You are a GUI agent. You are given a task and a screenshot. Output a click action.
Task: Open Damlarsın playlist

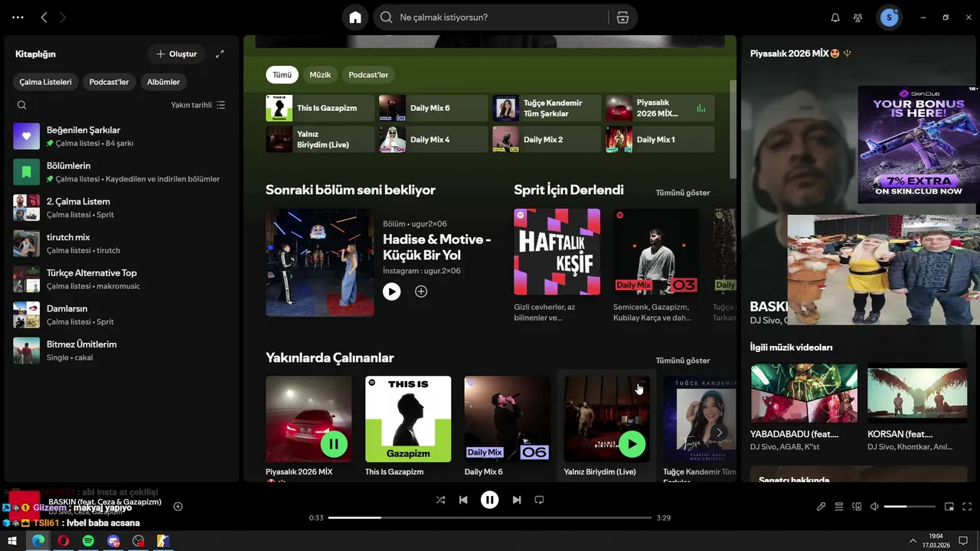coord(122,315)
